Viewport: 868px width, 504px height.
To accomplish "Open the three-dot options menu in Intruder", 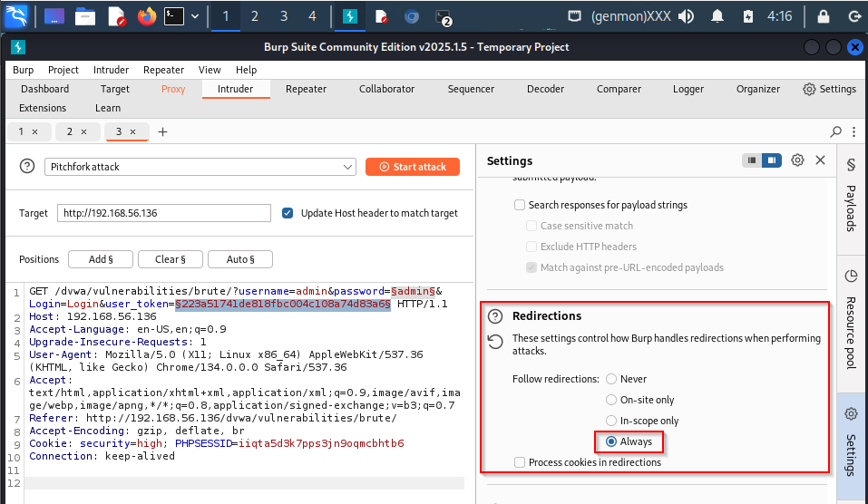I will (x=853, y=131).
